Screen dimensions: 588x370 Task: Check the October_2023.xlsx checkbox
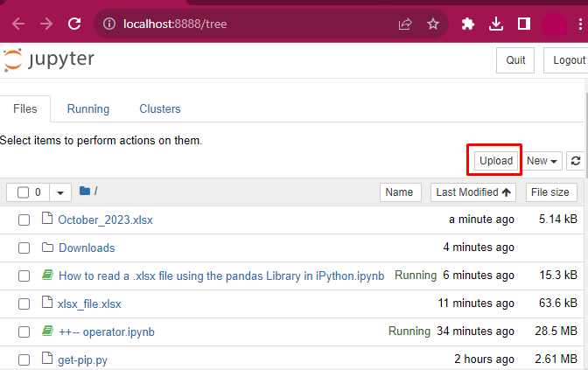click(x=24, y=220)
